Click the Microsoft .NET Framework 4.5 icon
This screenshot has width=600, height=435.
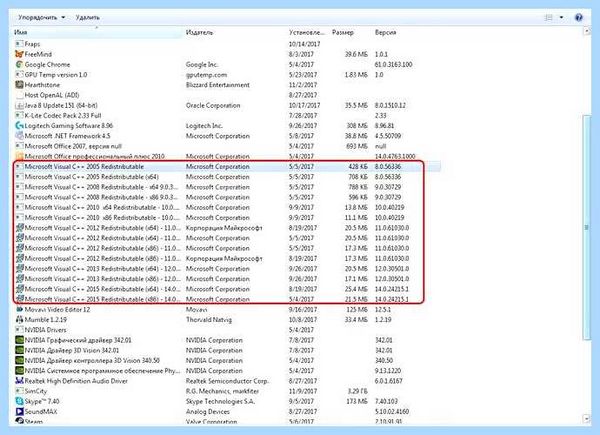click(19, 136)
